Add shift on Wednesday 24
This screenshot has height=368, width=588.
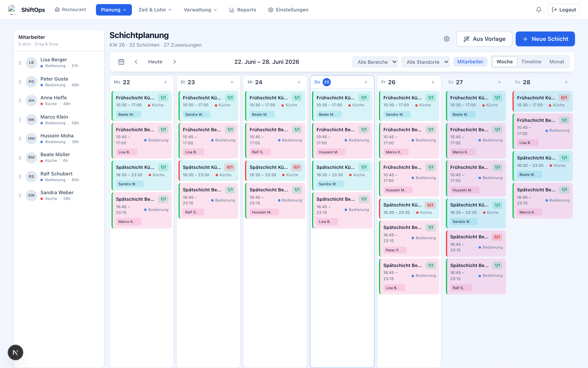299,82
